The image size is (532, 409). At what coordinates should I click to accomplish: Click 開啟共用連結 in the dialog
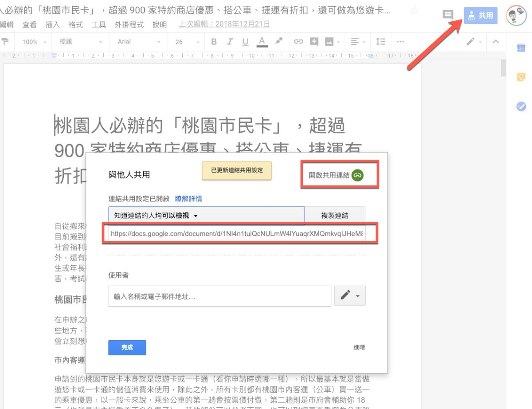click(x=329, y=175)
